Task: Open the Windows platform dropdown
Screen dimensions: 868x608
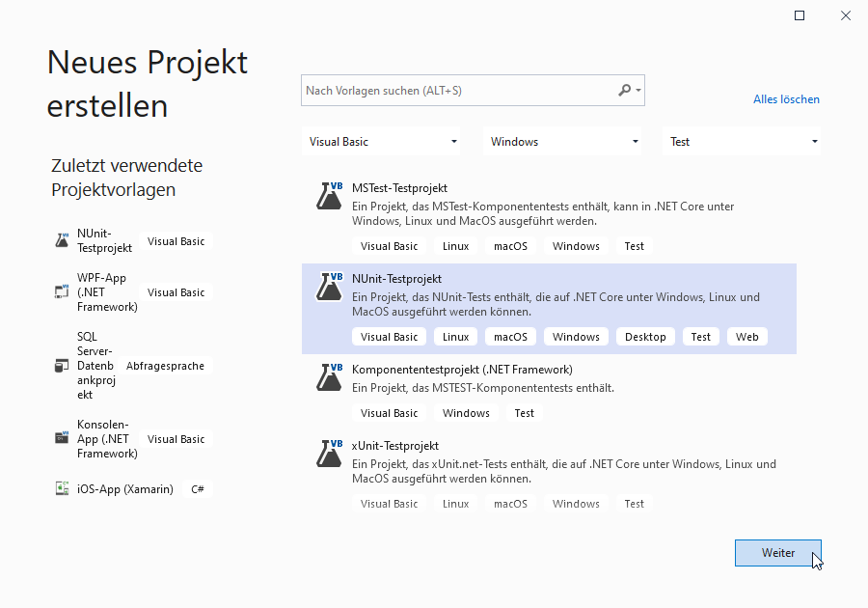Action: tap(562, 141)
